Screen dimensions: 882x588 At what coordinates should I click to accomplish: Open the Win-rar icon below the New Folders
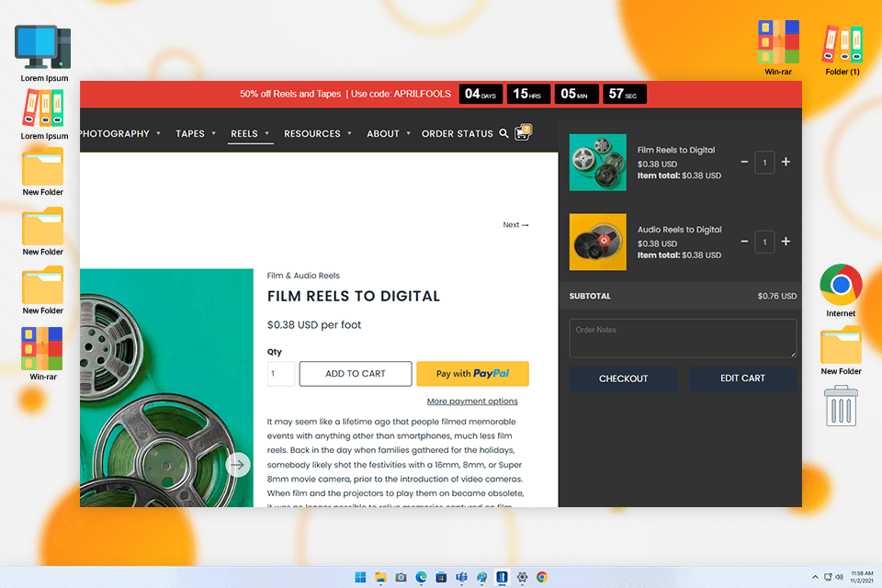(43, 354)
